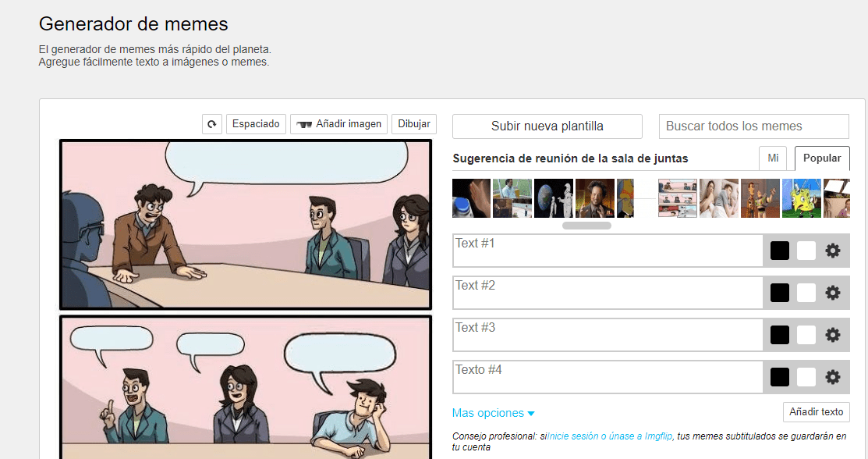868x459 pixels.
Task: Open black font color swatch for Texto #4
Action: [x=779, y=377]
